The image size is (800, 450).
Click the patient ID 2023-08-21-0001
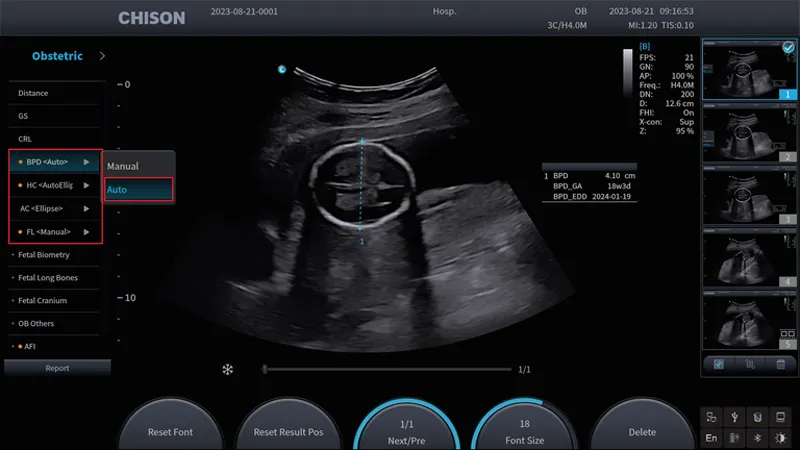pyautogui.click(x=244, y=11)
